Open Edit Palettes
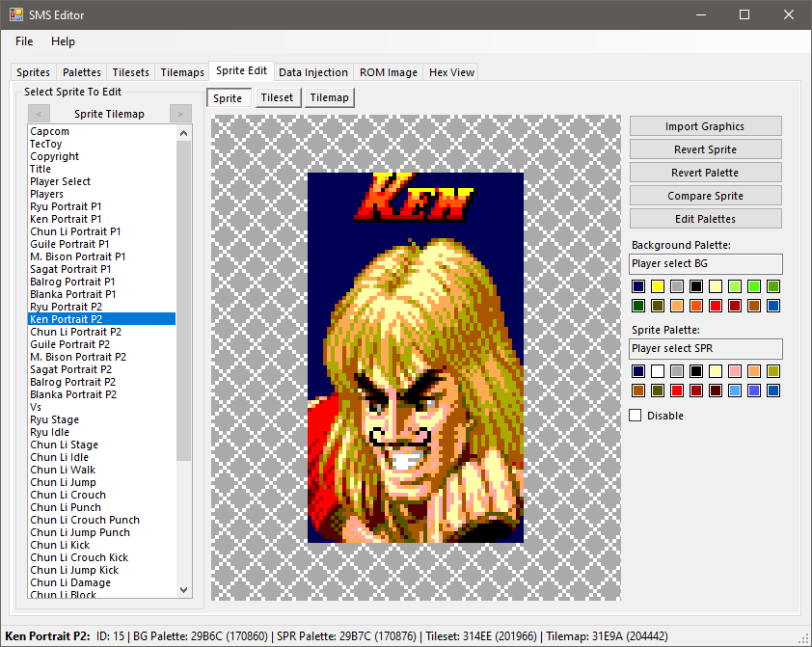 705,219
